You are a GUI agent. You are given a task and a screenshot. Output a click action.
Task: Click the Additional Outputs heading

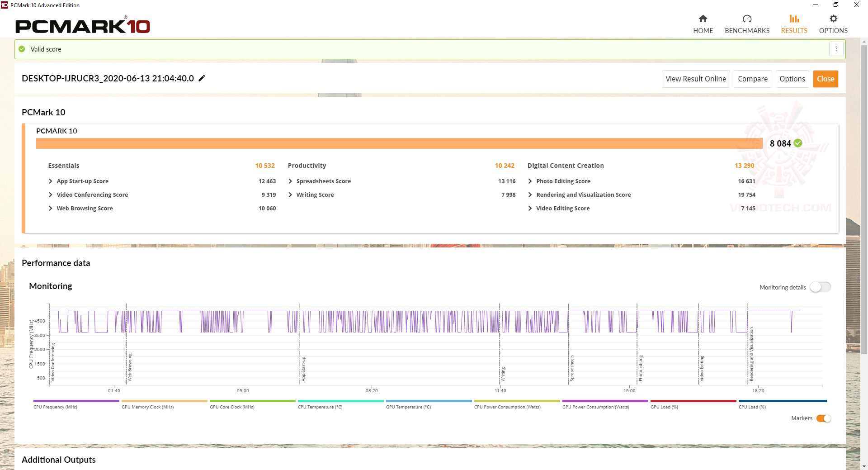tap(59, 460)
